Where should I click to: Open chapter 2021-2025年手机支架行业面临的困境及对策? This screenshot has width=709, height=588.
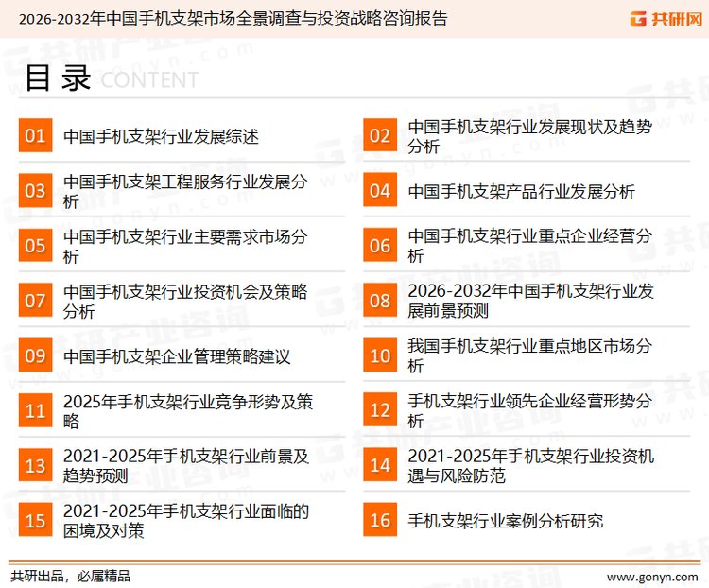pos(186,521)
